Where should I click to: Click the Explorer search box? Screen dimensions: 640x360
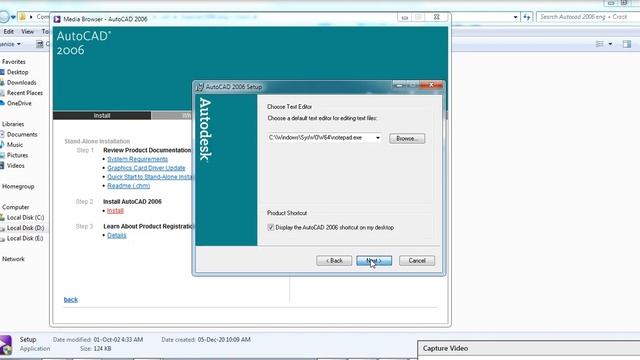[587, 17]
